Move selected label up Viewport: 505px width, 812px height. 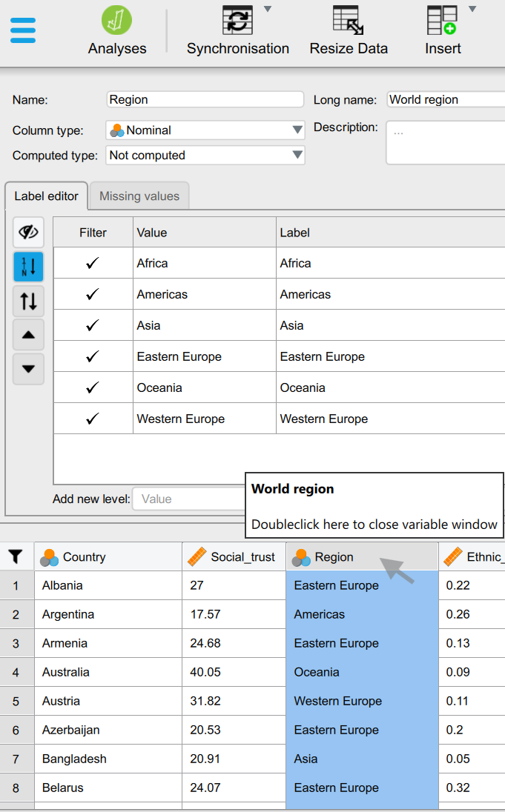(28, 335)
